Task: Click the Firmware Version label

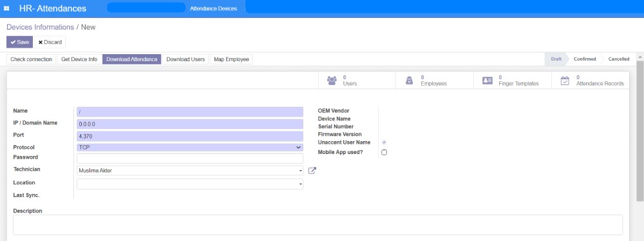Action: click(x=339, y=134)
